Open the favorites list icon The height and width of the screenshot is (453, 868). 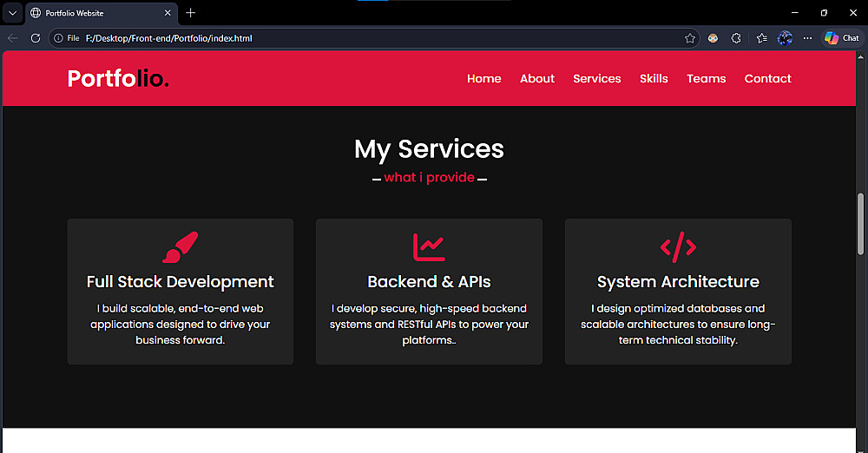762,38
